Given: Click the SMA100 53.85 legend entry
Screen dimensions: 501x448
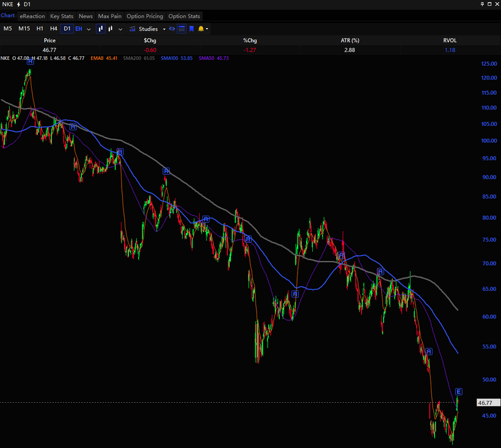Looking at the screenshot, I should click(177, 58).
